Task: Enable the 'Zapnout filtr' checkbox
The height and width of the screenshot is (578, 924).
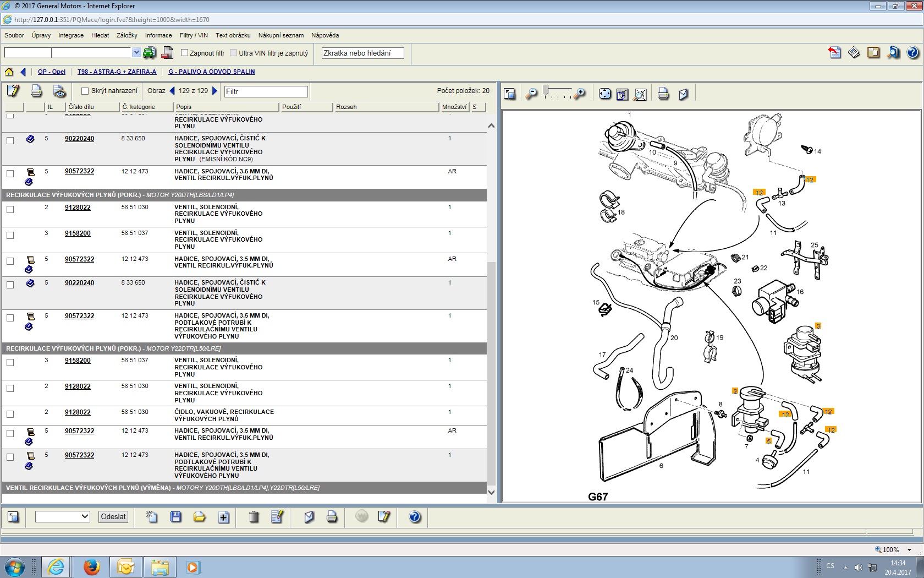Action: tap(185, 53)
